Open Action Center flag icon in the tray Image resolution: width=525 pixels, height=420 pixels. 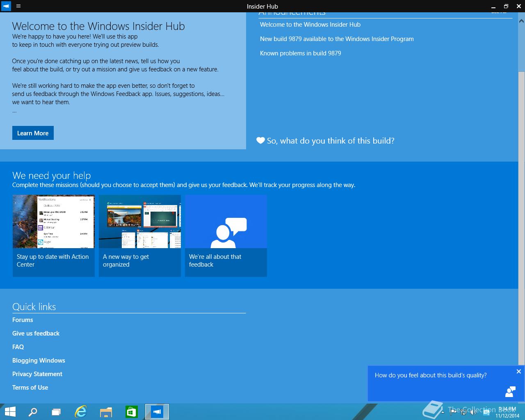tap(453, 412)
